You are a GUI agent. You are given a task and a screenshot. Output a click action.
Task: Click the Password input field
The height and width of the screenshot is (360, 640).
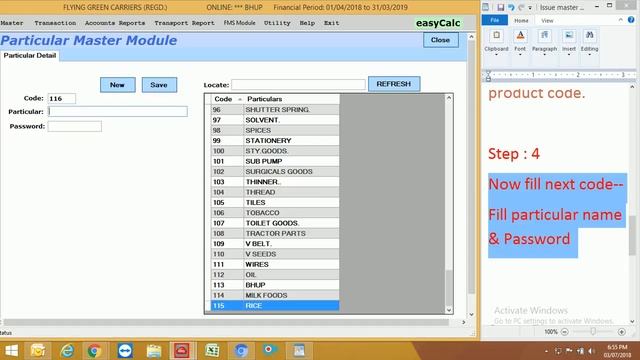(74, 126)
